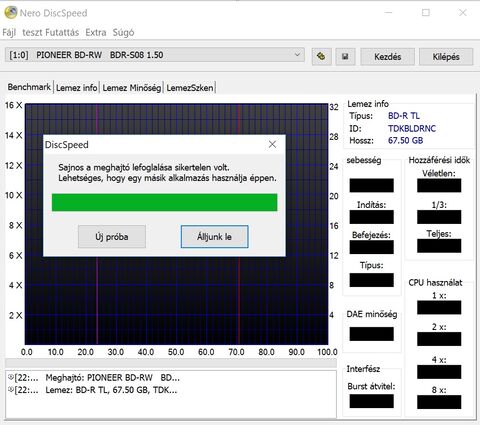Open the PIONEER BD-RW drive dropdown

(x=155, y=55)
